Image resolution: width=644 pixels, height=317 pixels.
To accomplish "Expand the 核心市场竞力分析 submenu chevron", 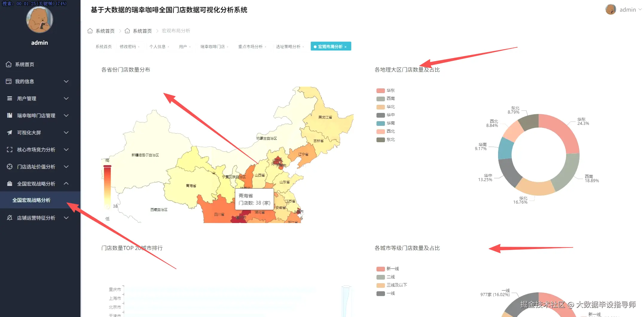I will (x=66, y=150).
